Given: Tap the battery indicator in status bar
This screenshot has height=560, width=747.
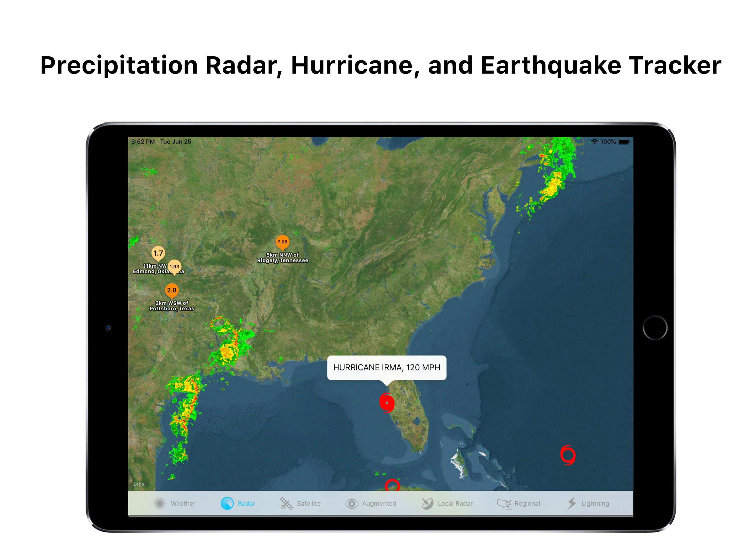Looking at the screenshot, I should (624, 142).
